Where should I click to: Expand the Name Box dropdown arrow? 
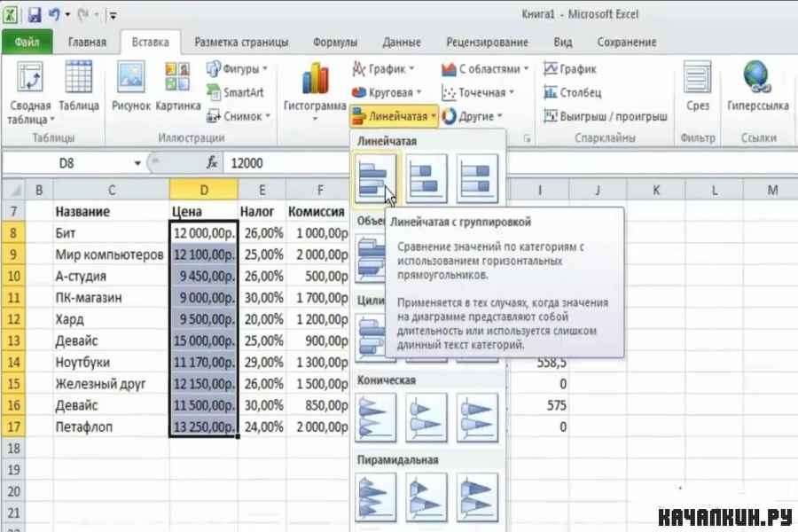[137, 163]
